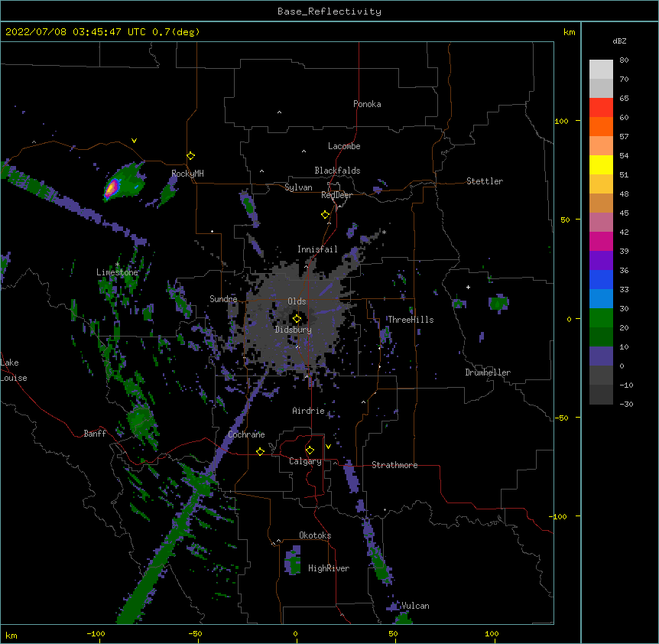659x644 pixels.
Task: Select the orange 57-60 dBZ legend swatch
Action: [x=601, y=126]
